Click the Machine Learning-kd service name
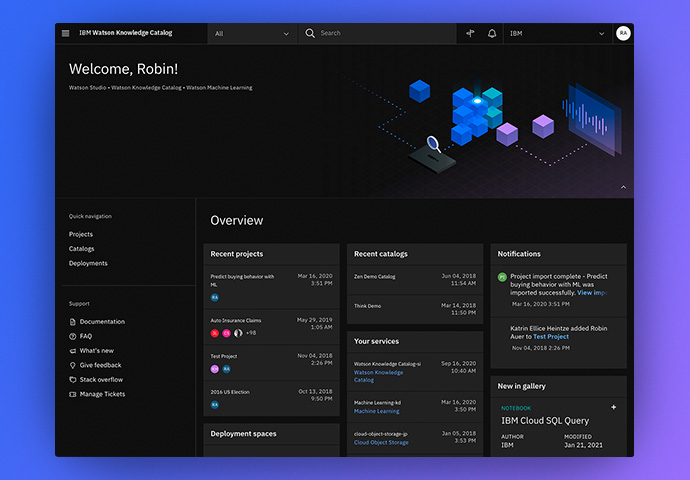The image size is (690, 480). (x=377, y=403)
